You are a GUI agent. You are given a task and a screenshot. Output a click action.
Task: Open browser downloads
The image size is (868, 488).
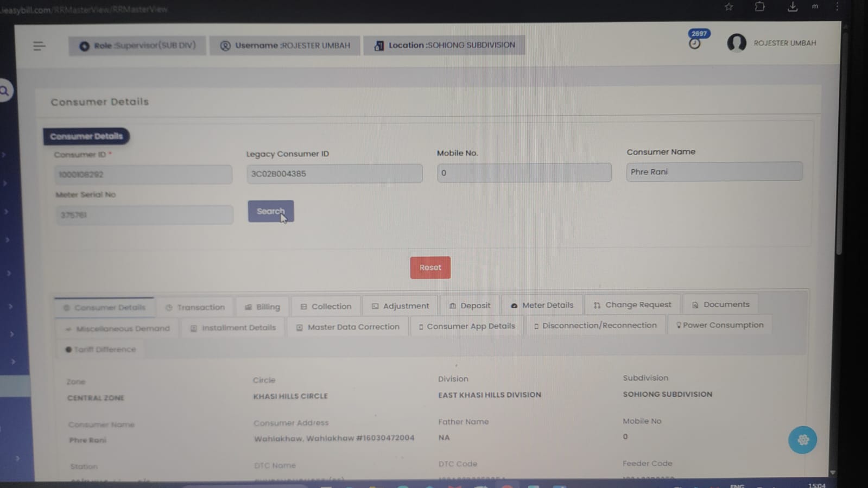[793, 7]
